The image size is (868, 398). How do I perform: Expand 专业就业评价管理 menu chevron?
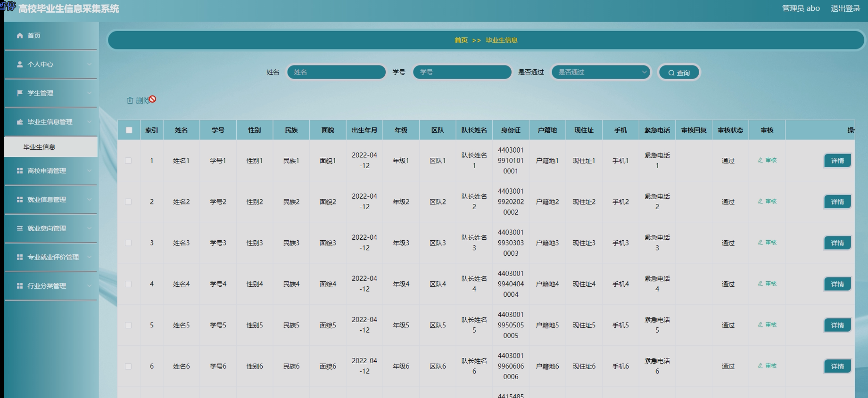[89, 257]
